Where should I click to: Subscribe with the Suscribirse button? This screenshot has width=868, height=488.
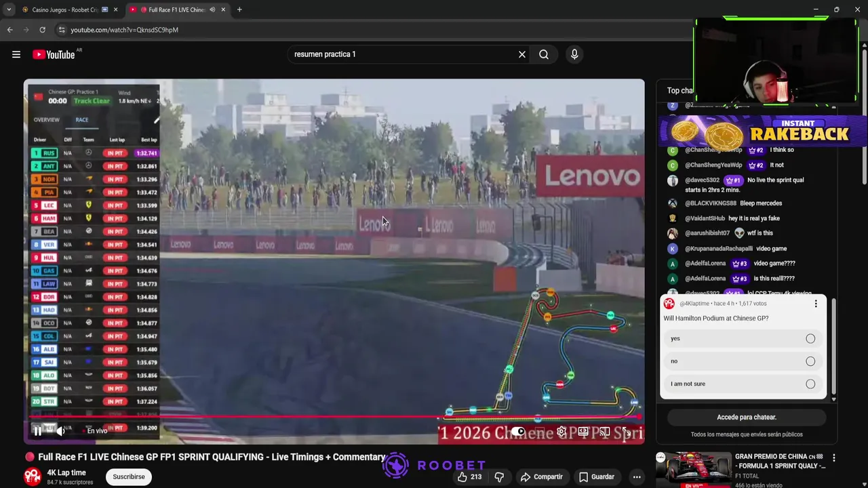[129, 476]
